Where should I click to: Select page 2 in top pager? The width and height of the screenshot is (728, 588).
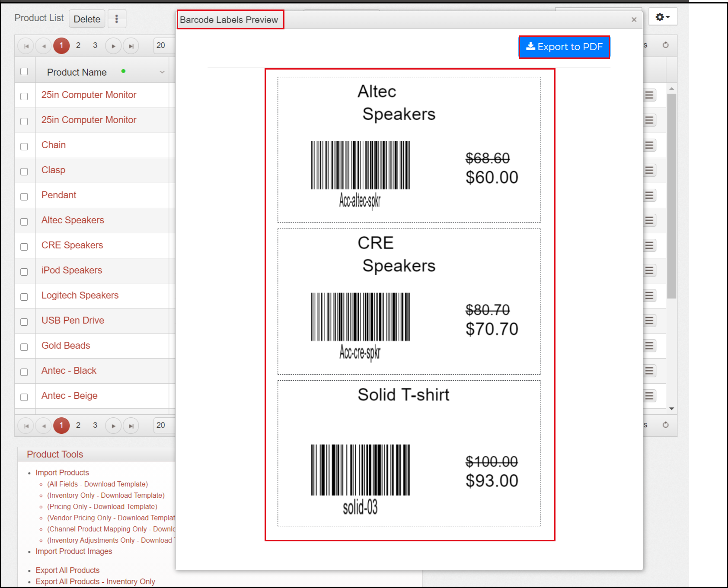tap(78, 45)
